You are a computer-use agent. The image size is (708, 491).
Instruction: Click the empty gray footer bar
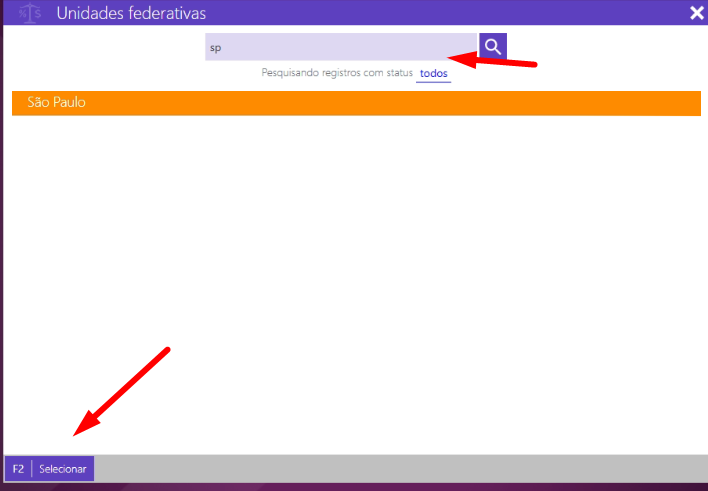click(400, 468)
